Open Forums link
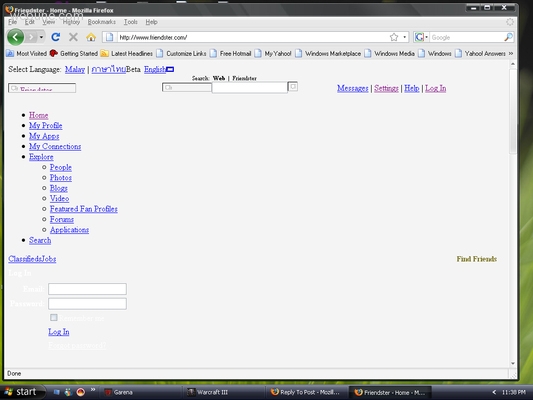Viewport: 533px width, 400px height. click(62, 220)
